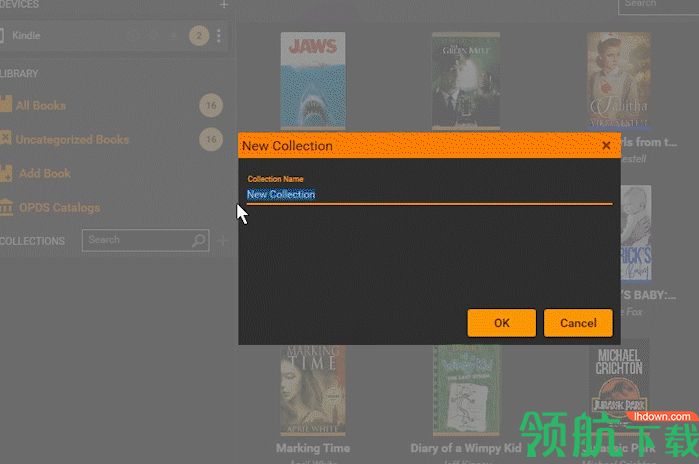Open the Kindle device three-dot menu
This screenshot has height=464, width=699.
[218, 36]
